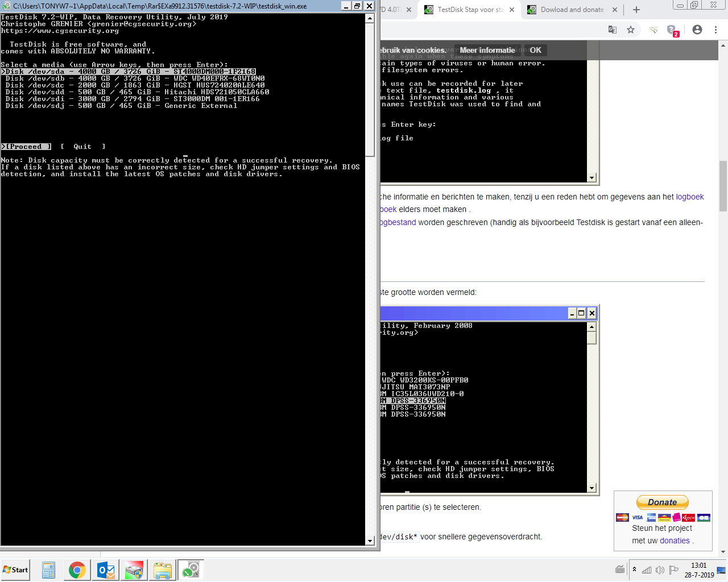Click the console window title bar icon
Screen dimensions: 728x582
6,6
